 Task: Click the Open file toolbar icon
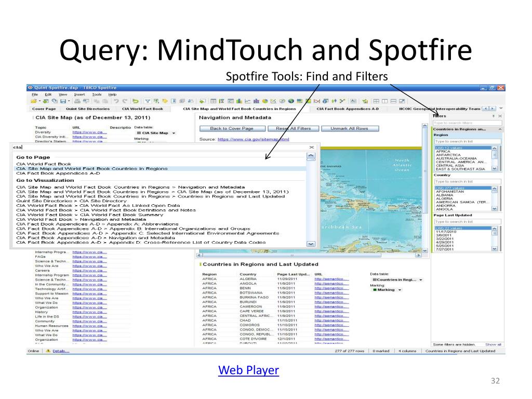(x=34, y=101)
